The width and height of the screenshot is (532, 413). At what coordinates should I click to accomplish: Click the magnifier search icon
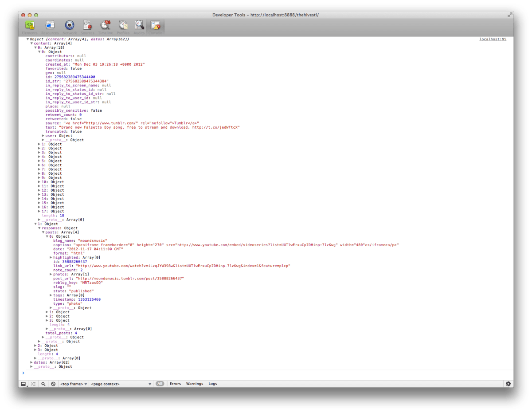coord(43,384)
